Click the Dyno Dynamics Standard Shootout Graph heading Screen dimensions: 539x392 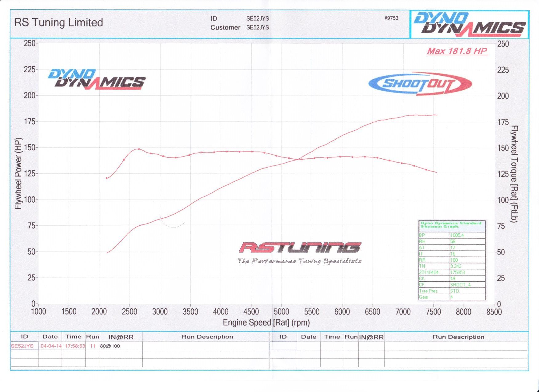point(451,225)
